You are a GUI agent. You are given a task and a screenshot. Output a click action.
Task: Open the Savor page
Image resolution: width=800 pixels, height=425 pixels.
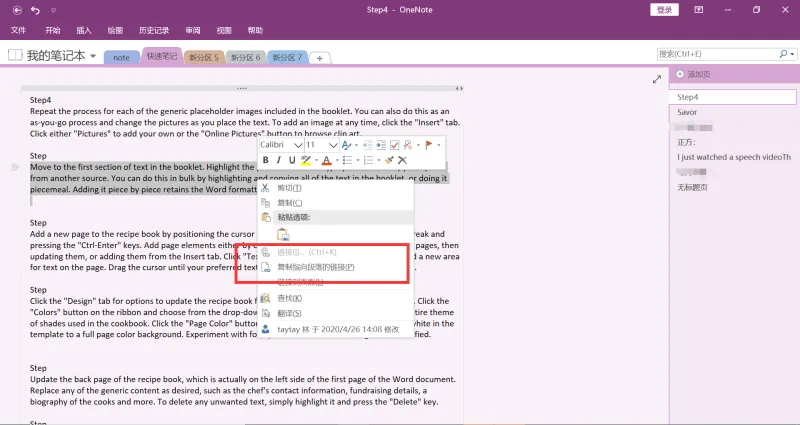point(687,112)
